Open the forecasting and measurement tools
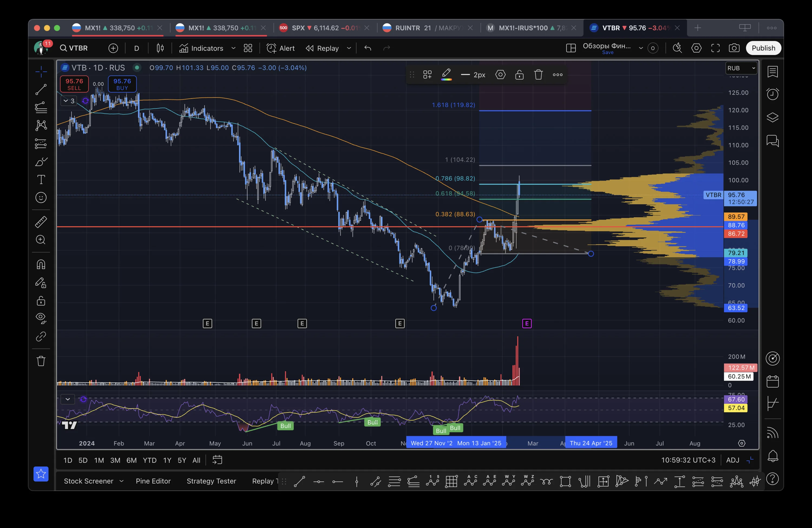This screenshot has width=812, height=528. [x=41, y=144]
